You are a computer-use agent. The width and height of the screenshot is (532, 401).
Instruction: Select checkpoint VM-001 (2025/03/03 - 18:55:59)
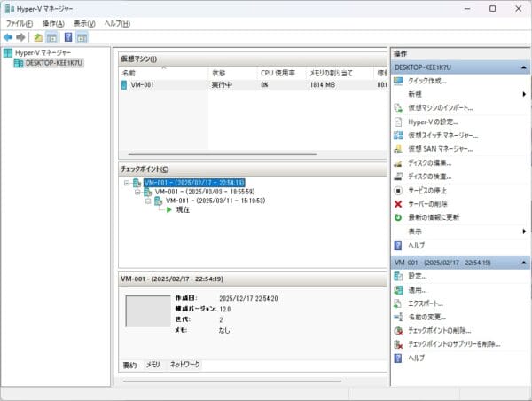pyautogui.click(x=205, y=192)
